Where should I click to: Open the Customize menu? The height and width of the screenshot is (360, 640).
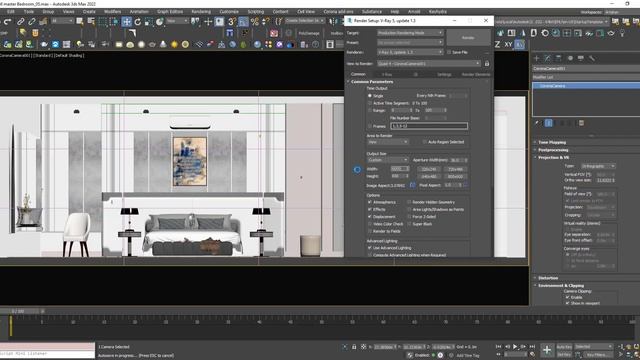click(x=229, y=12)
